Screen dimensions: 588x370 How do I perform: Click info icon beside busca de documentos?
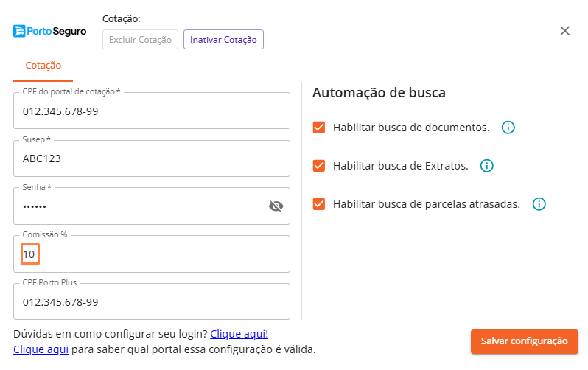click(508, 128)
